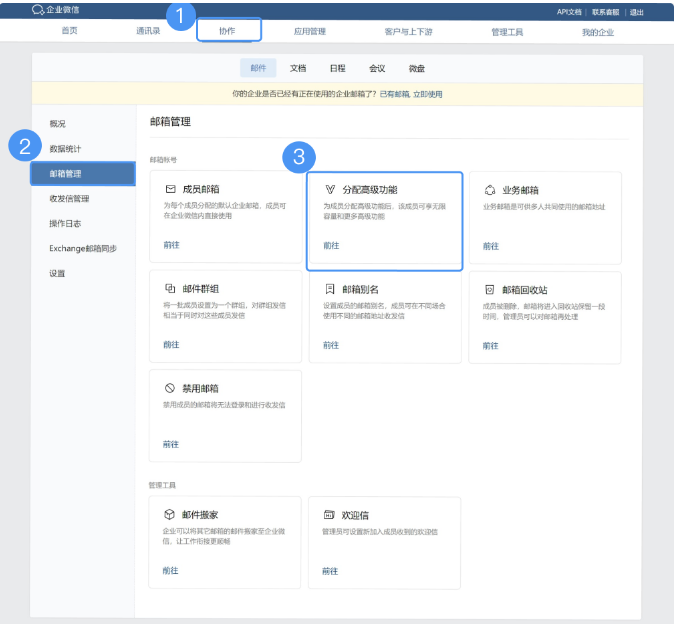The height and width of the screenshot is (624, 674).
Task: Switch to the 文档 sub-tab
Action: coord(298,69)
